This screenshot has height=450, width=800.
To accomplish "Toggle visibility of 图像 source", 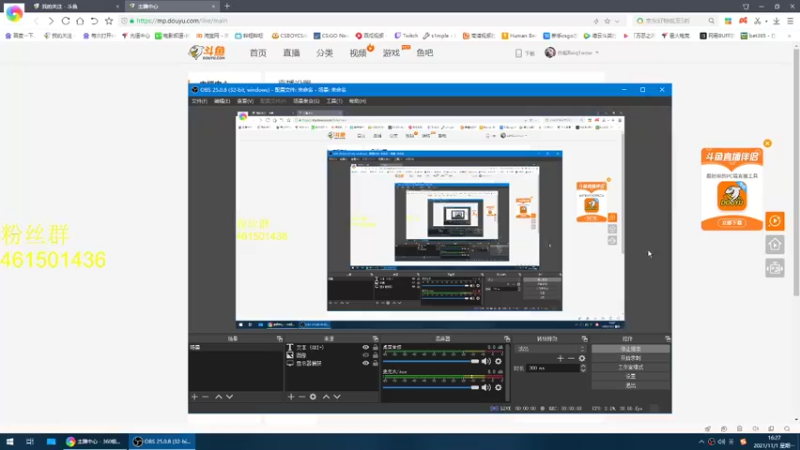I will pyautogui.click(x=365, y=355).
